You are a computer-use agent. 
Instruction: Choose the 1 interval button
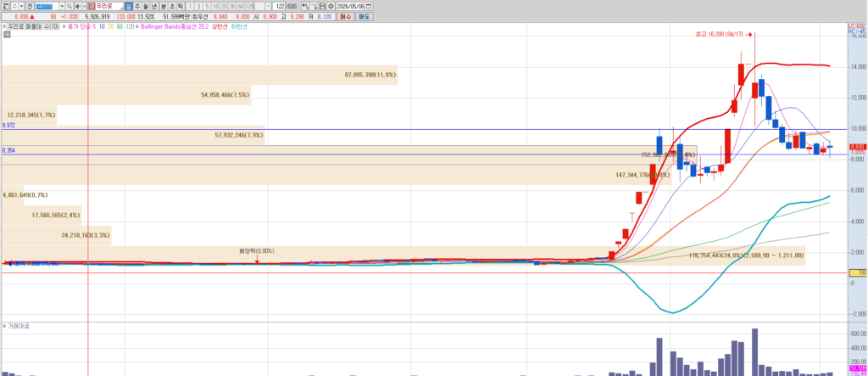click(190, 6)
